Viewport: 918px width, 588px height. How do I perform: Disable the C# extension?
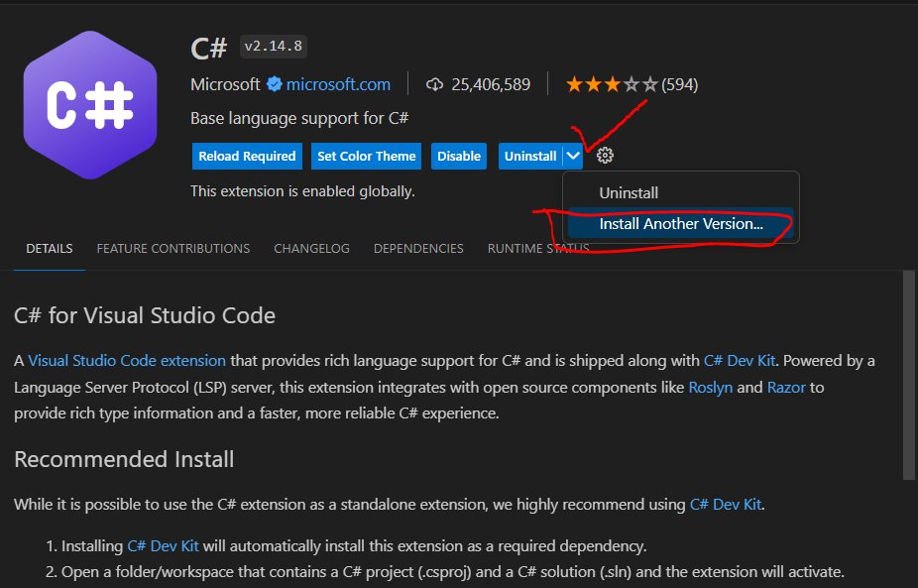[459, 156]
